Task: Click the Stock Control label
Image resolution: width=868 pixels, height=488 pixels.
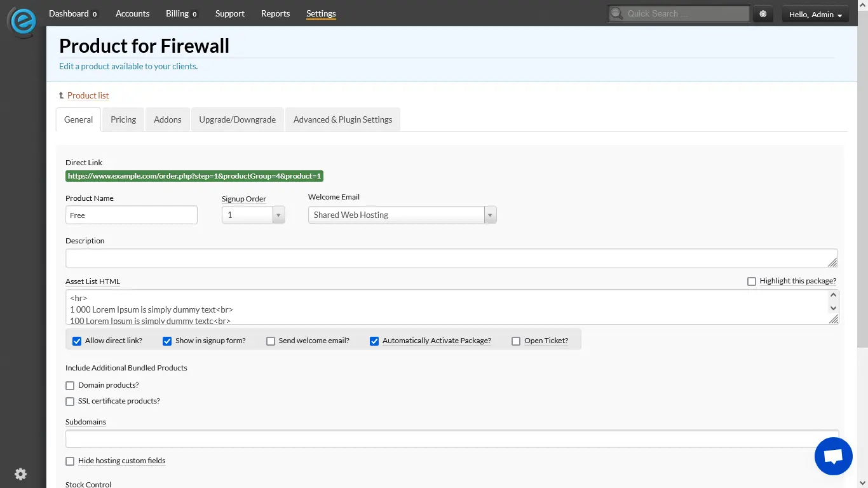Action: pos(88,484)
